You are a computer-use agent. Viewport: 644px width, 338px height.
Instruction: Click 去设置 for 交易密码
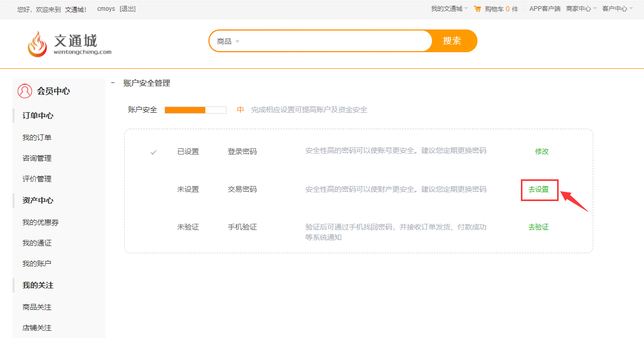539,190
